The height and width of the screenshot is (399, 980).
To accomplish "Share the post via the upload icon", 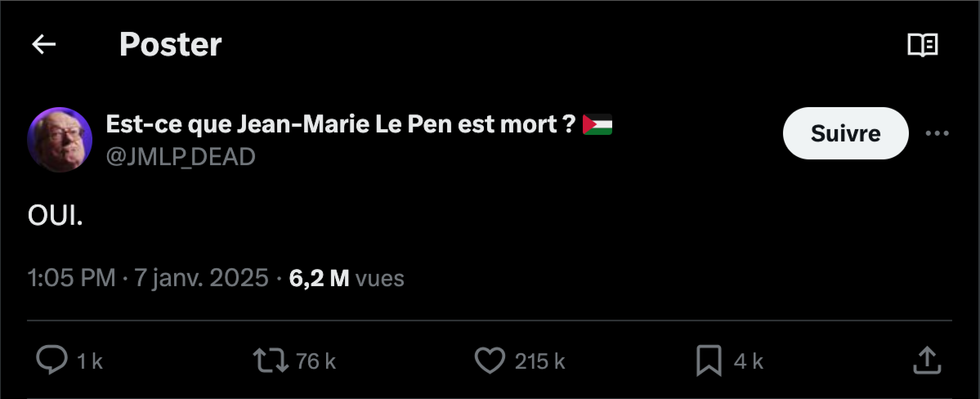I will (927, 360).
